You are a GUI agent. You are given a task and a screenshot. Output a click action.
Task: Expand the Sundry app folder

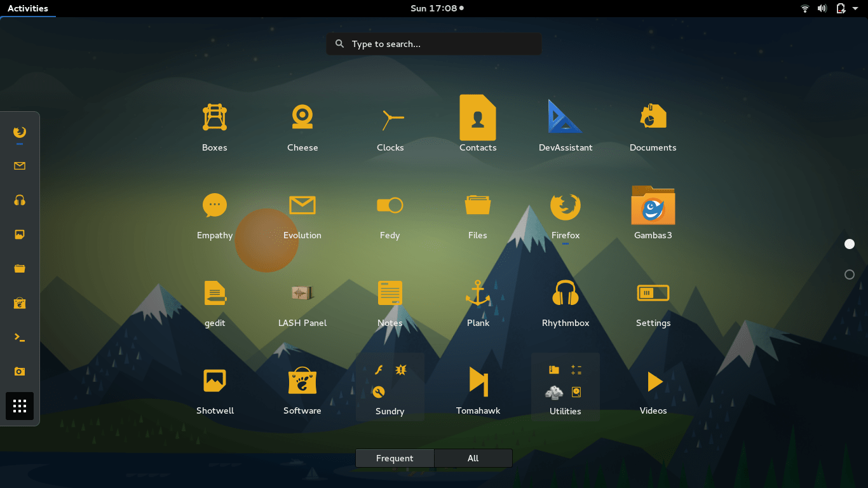(390, 386)
